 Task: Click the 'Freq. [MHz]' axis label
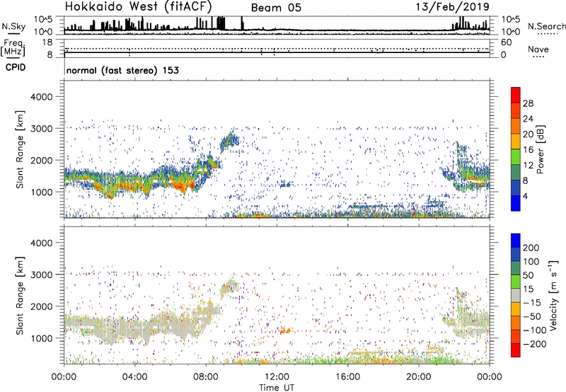13,48
